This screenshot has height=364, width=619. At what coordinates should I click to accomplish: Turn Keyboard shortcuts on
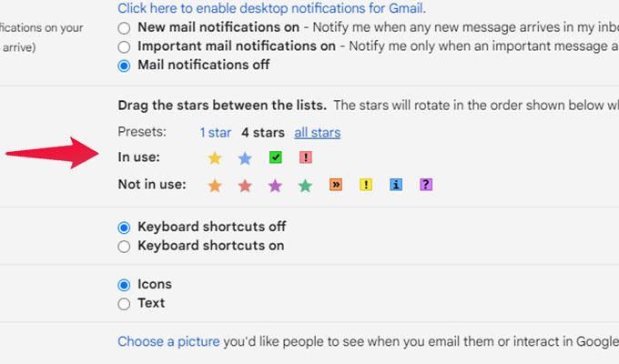pos(124,247)
